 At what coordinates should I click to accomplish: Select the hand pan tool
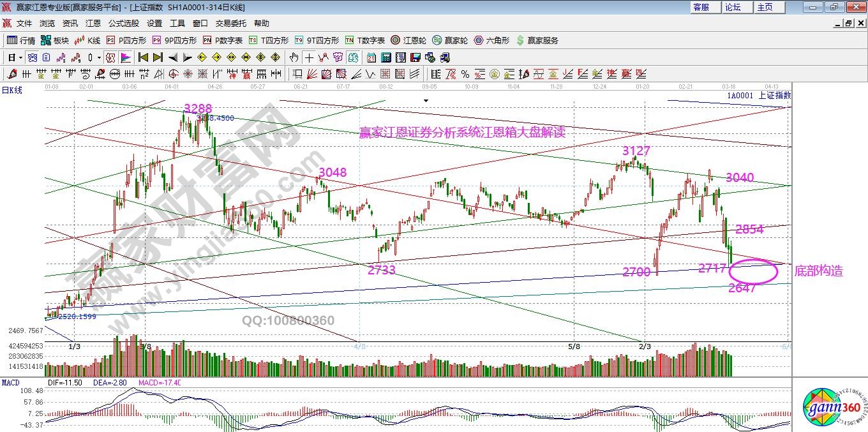point(293,57)
